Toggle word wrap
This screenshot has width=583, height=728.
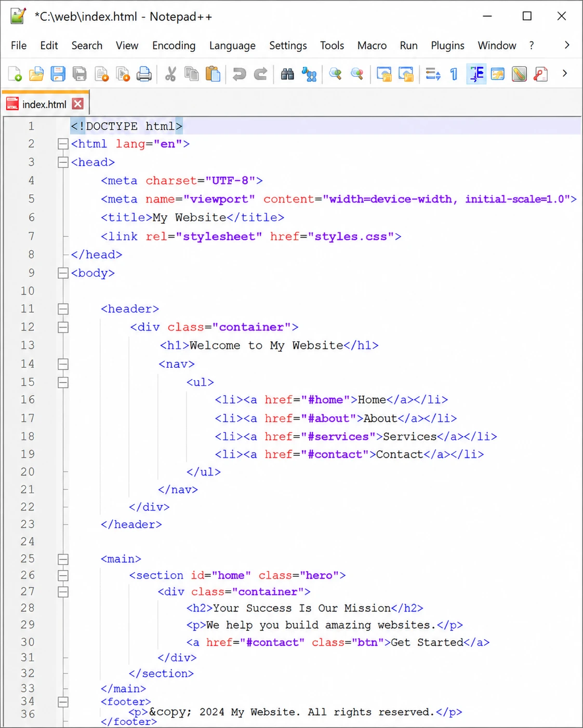pyautogui.click(x=433, y=74)
